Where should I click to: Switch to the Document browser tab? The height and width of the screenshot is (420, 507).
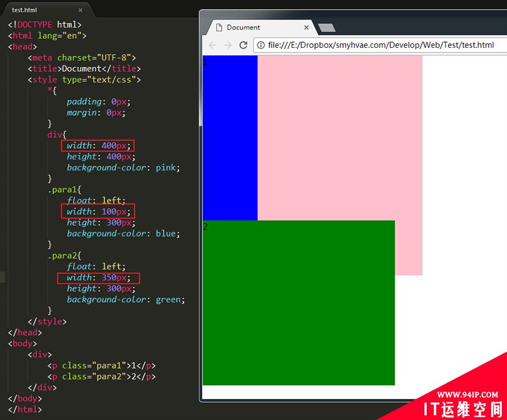pyautogui.click(x=262, y=27)
